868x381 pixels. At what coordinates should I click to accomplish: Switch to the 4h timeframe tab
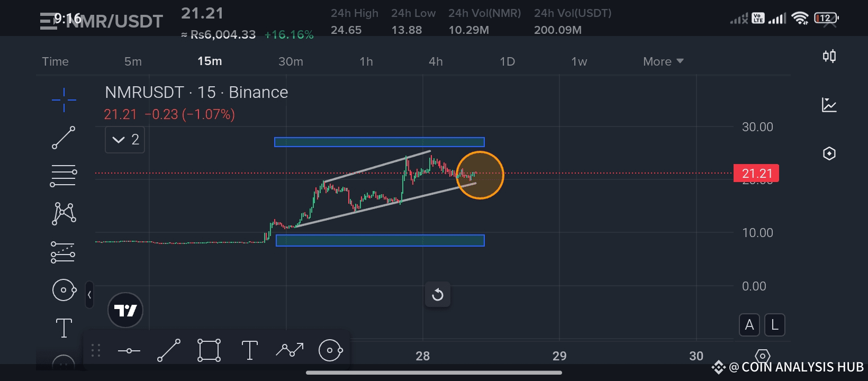436,61
